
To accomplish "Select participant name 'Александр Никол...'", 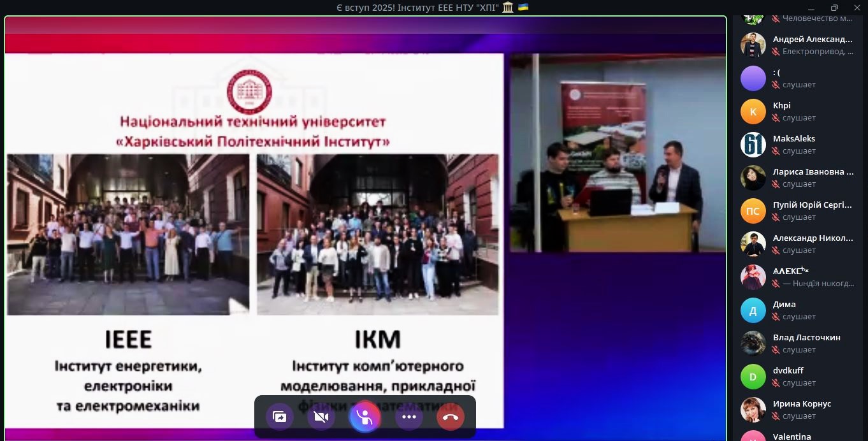I will [813, 238].
